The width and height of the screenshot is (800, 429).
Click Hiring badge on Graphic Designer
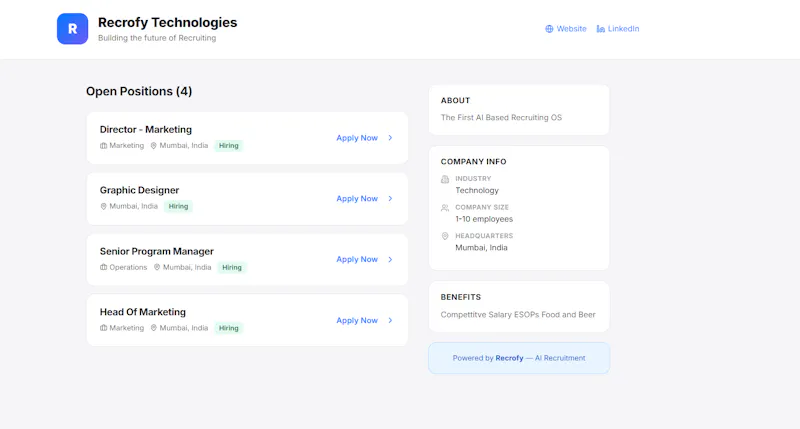coord(179,206)
